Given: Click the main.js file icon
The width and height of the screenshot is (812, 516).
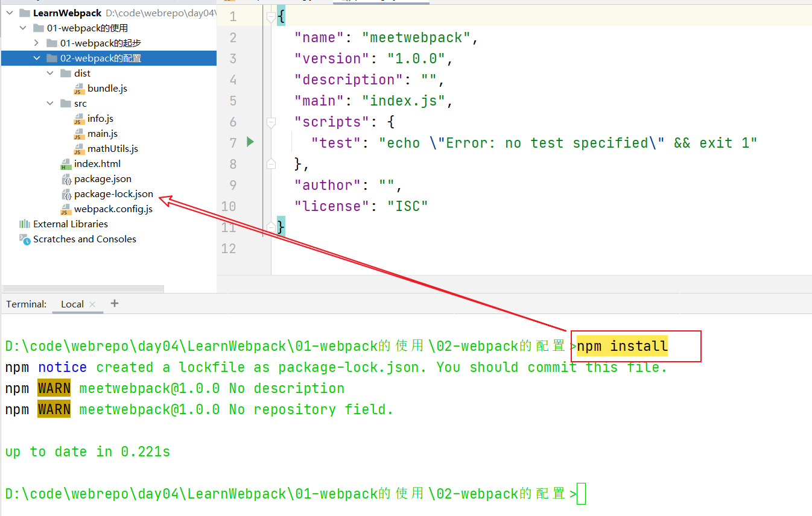Looking at the screenshot, I should (79, 134).
